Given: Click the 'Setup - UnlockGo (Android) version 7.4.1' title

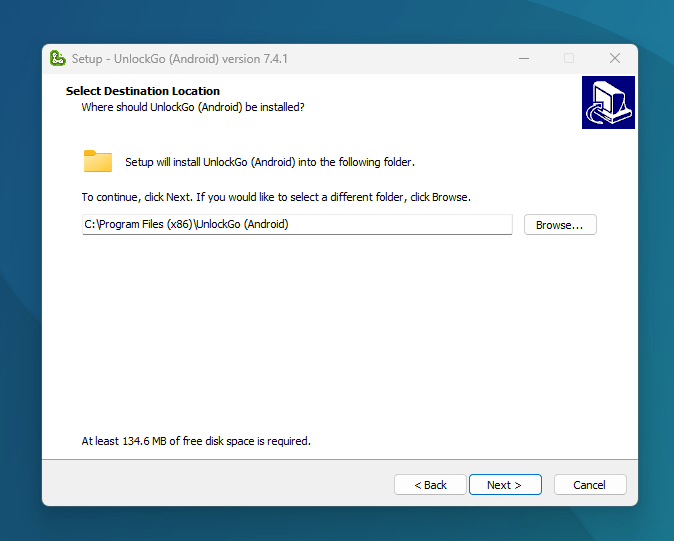Looking at the screenshot, I should click(x=180, y=59).
